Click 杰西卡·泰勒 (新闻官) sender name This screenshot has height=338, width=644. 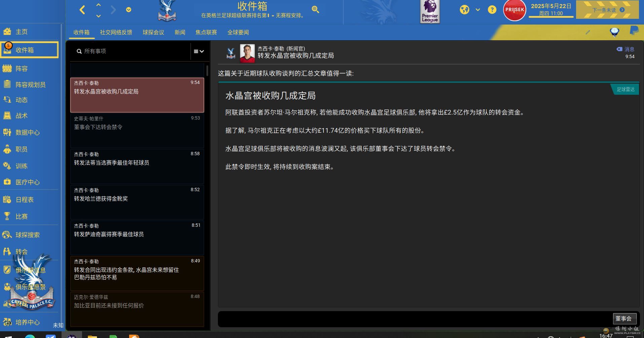pos(281,49)
